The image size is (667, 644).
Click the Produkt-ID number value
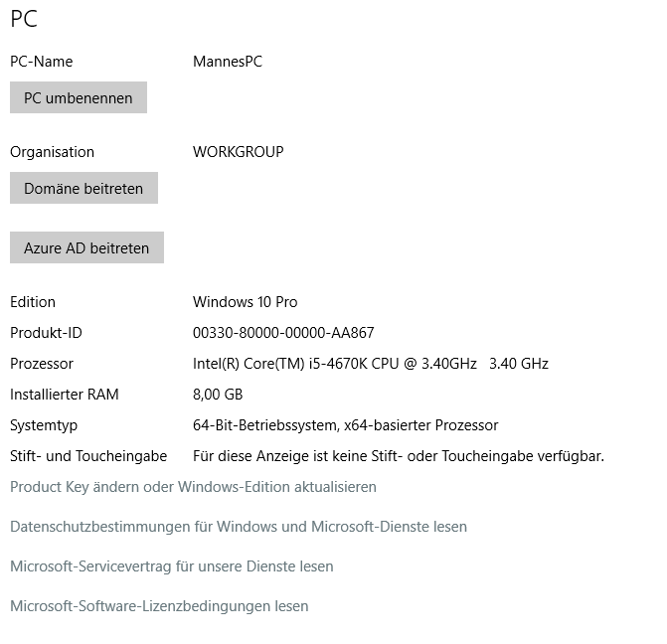click(282, 333)
